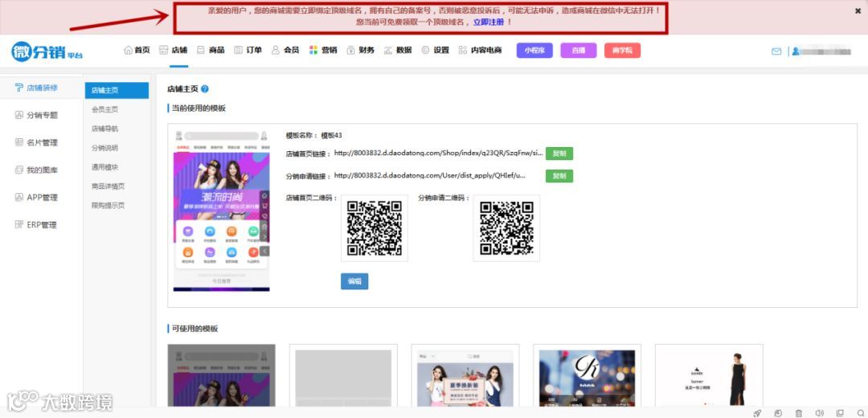
Task: Open 我的图库 in the left sidebar
Action: (36, 170)
